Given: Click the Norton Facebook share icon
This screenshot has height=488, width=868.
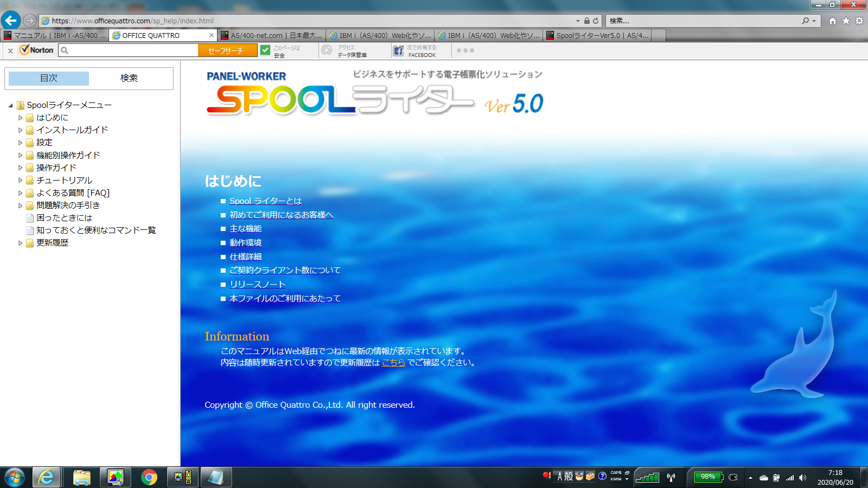Looking at the screenshot, I should point(398,51).
